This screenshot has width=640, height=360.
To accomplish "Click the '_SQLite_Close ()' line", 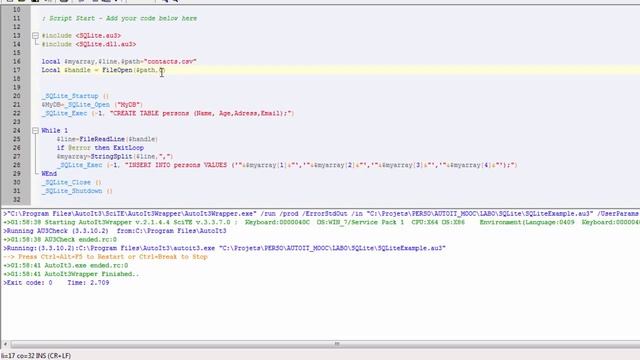I will click(71, 182).
